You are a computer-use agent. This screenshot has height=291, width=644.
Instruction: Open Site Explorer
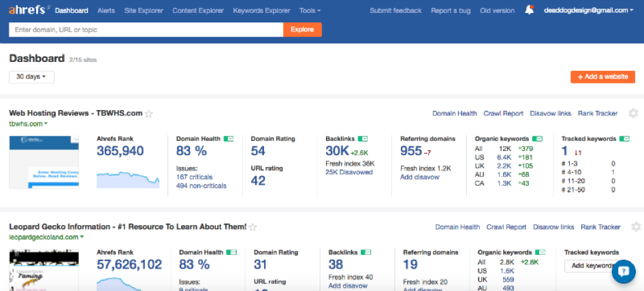point(144,11)
